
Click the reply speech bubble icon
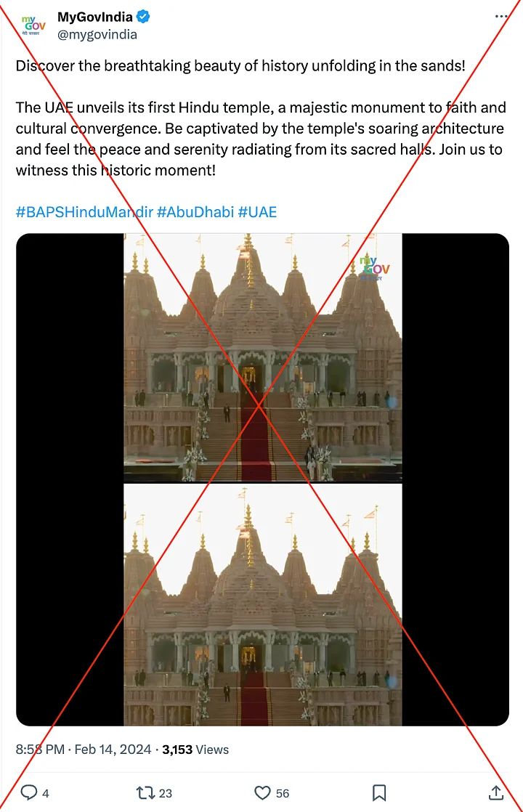(28, 793)
